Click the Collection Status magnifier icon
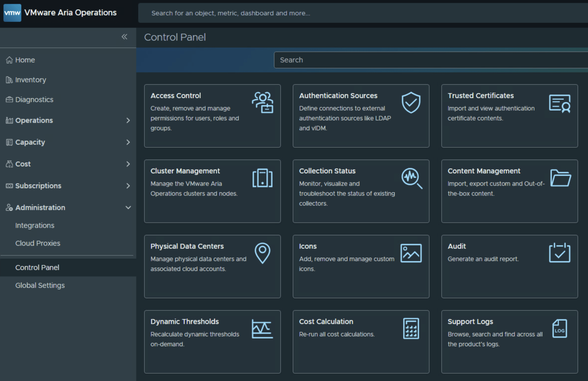 [x=411, y=178]
